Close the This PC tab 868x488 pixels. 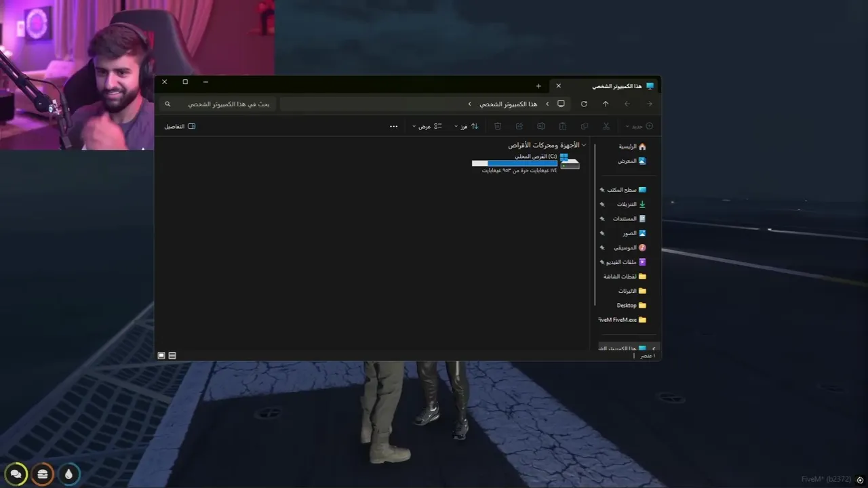(558, 86)
